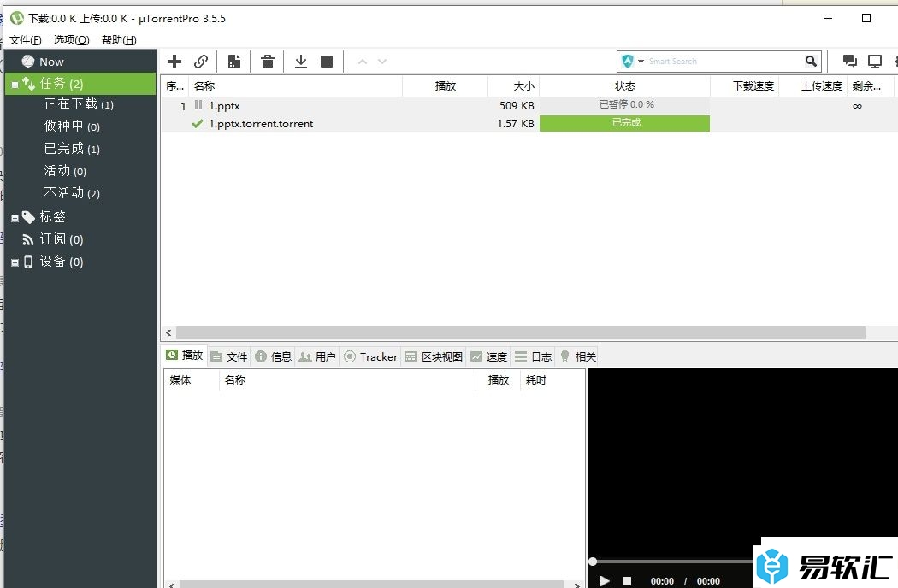Open the search engine shield dropdown
The height and width of the screenshot is (588, 898).
632,62
